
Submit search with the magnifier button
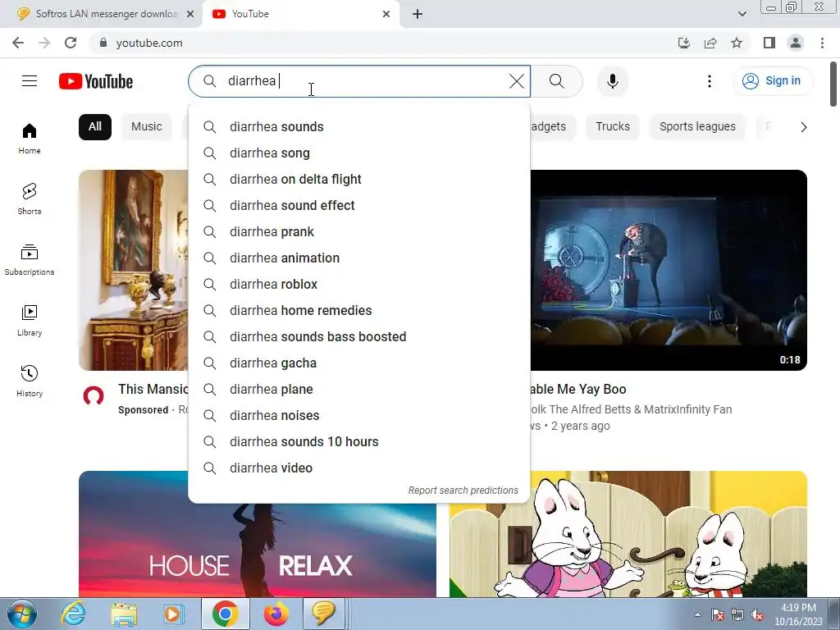557,81
